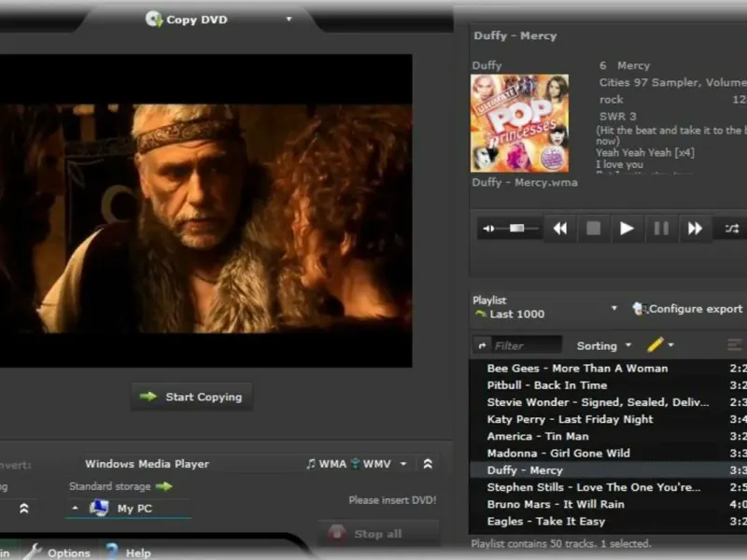Click the volume speaker icon
This screenshot has width=747, height=560.
488,229
